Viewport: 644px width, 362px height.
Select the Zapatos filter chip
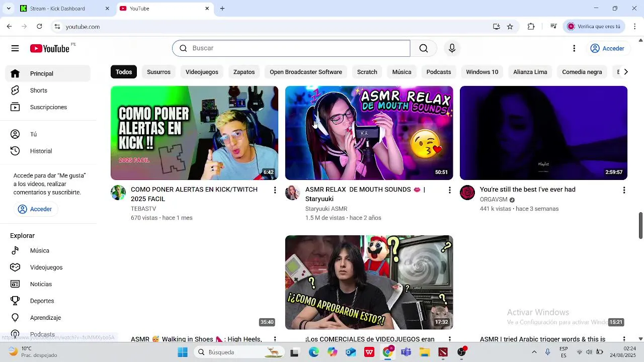(x=244, y=72)
